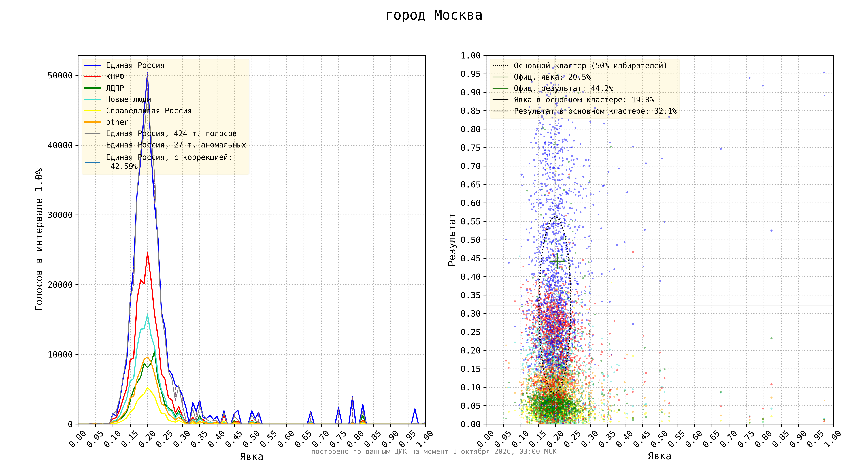Click the footer 'построено по данным ЦИК' timestamp text
Screen dimensions: 868x461
pos(434,451)
